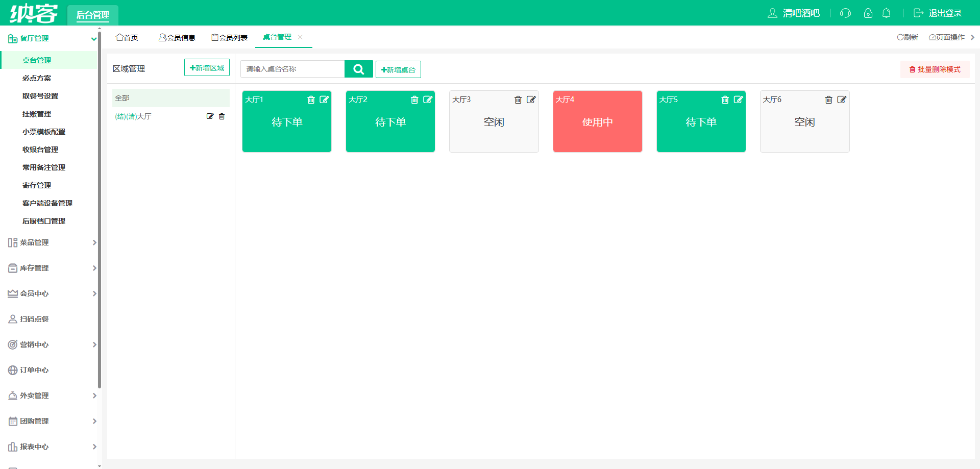Open 必点方案 in the sidebar
Image resolution: width=980 pixels, height=469 pixels.
[x=37, y=78]
